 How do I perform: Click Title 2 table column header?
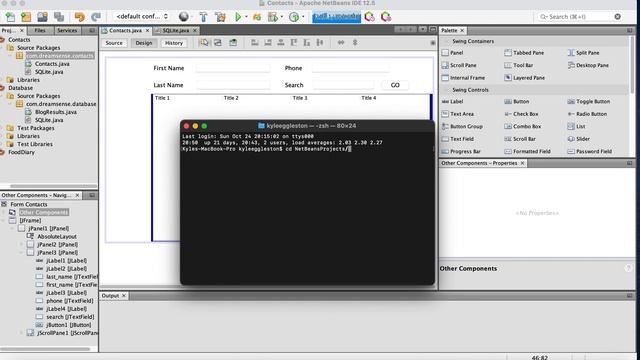(231, 98)
